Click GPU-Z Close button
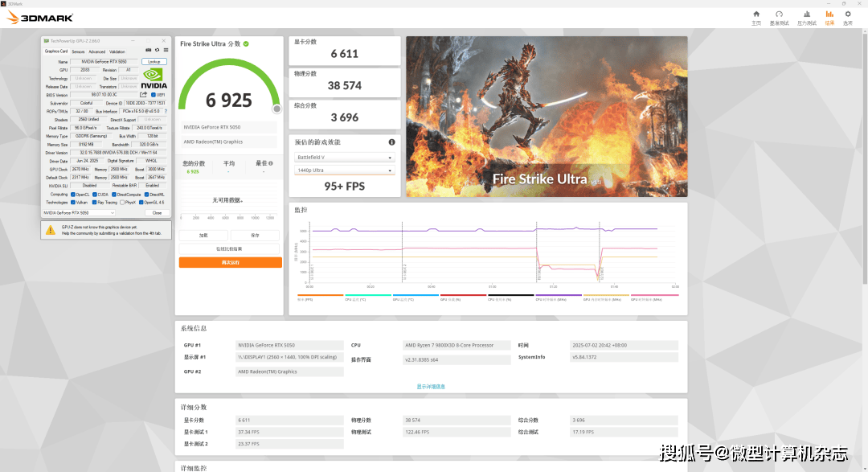 click(157, 213)
